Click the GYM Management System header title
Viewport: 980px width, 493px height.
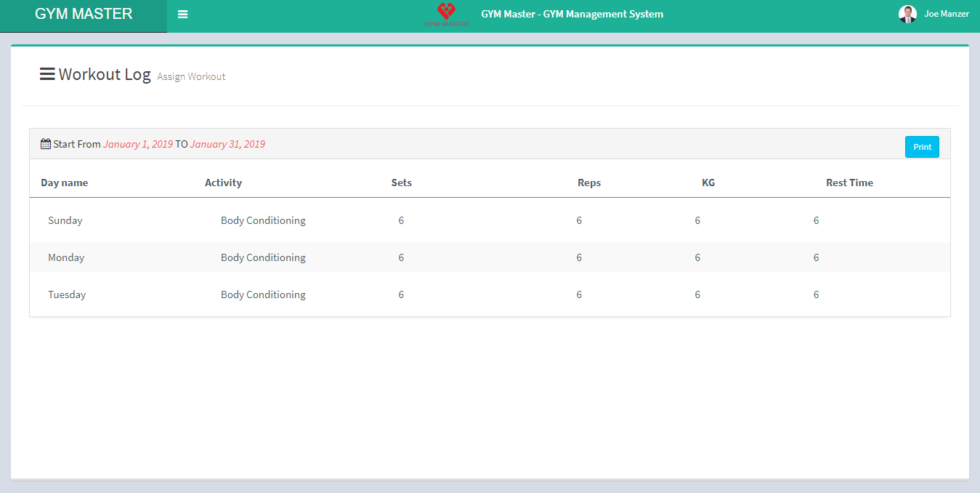[x=572, y=15]
